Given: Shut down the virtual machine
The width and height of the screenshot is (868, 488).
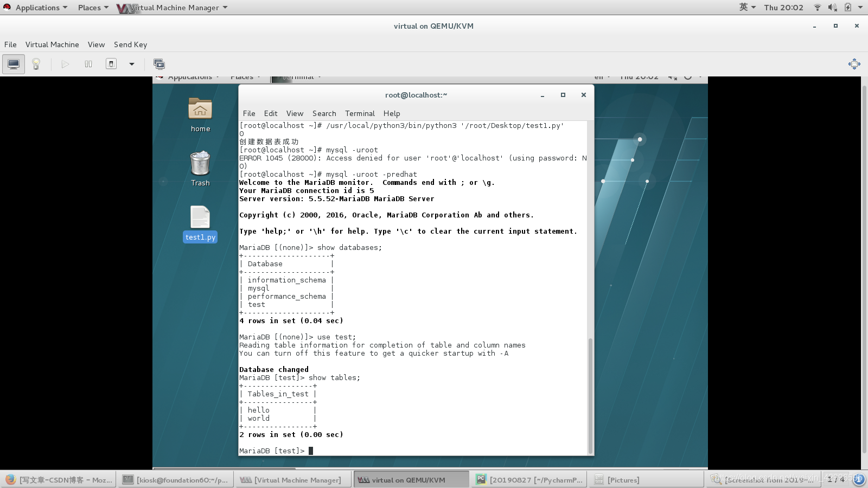Looking at the screenshot, I should [111, 64].
